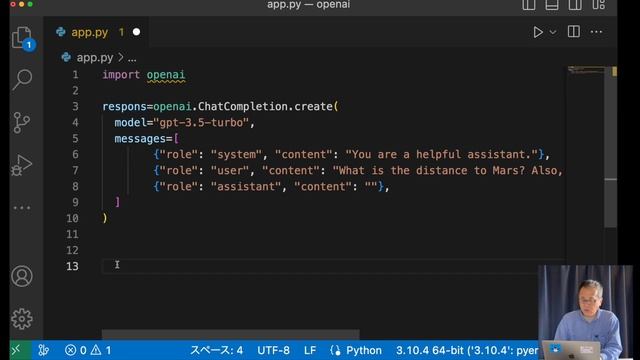The height and width of the screenshot is (360, 640).
Task: Click the underlined openai import on line 1
Action: [x=166, y=75]
